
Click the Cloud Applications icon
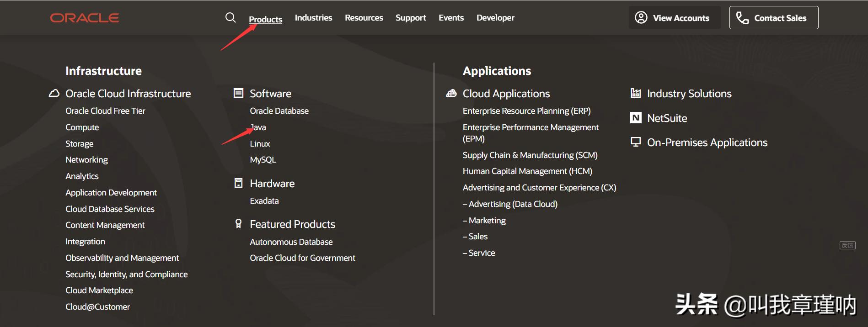point(451,93)
